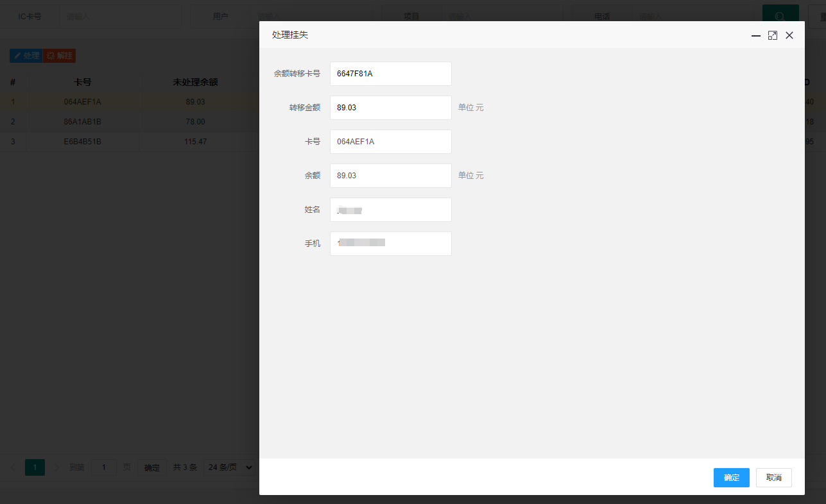Click the 余额 field in the dialog

[391, 176]
